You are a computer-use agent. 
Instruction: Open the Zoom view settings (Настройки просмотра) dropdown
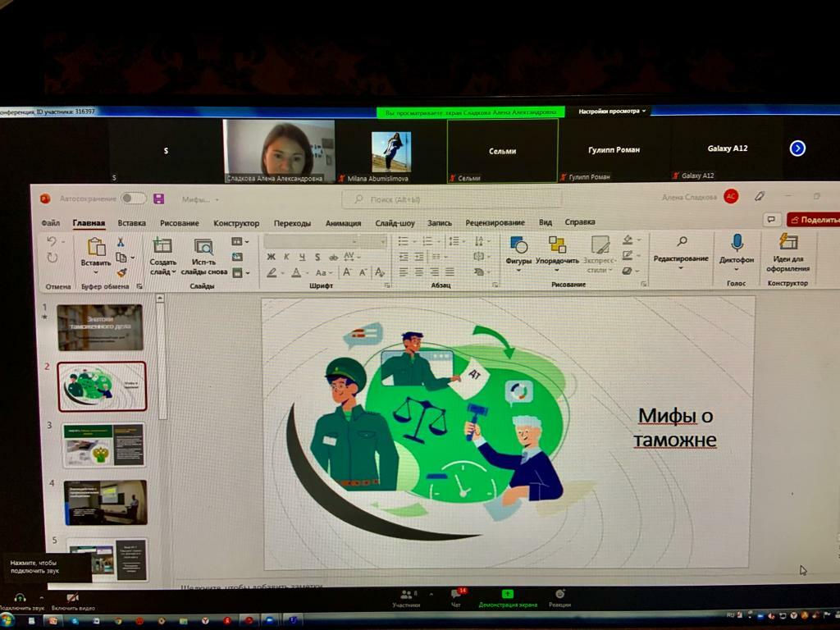point(612,112)
